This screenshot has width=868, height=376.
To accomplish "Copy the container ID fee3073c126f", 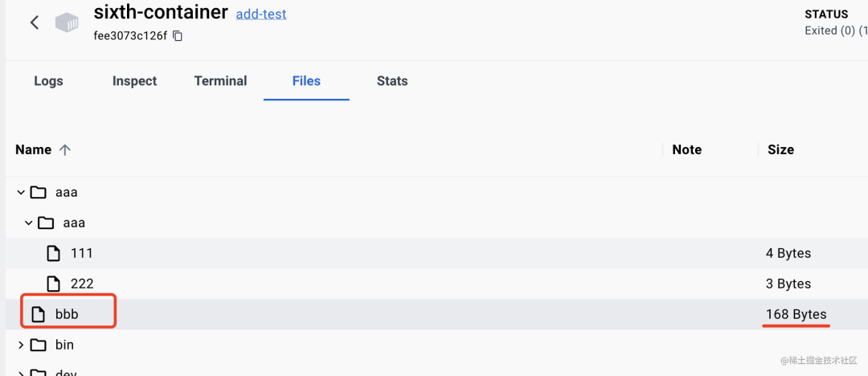I will (x=178, y=36).
